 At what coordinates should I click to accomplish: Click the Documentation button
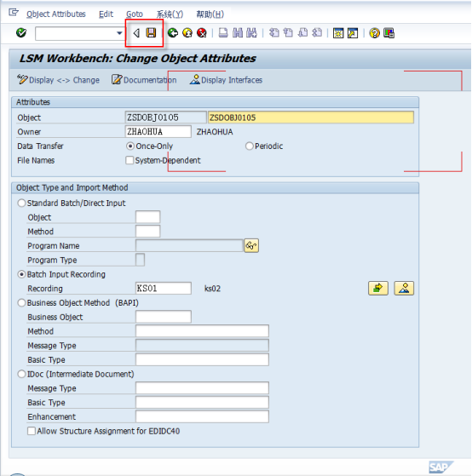coord(144,80)
